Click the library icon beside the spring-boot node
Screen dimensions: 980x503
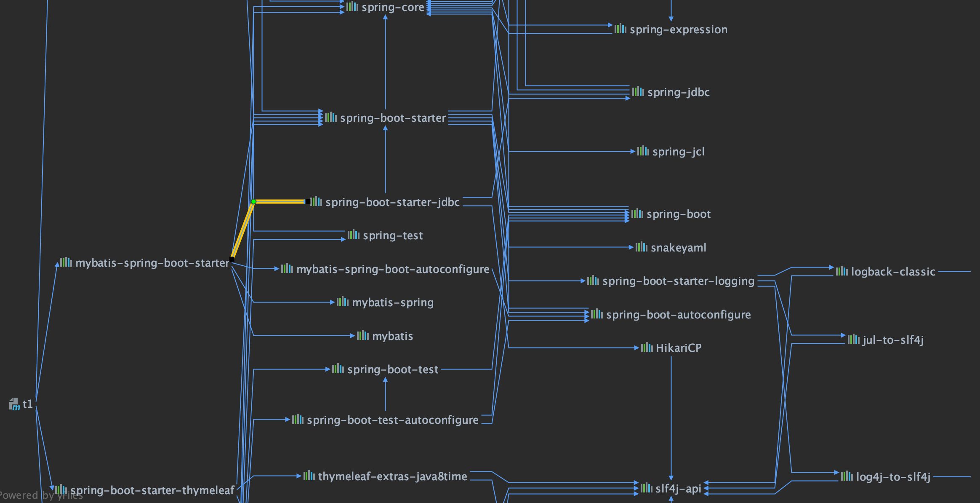click(x=637, y=213)
